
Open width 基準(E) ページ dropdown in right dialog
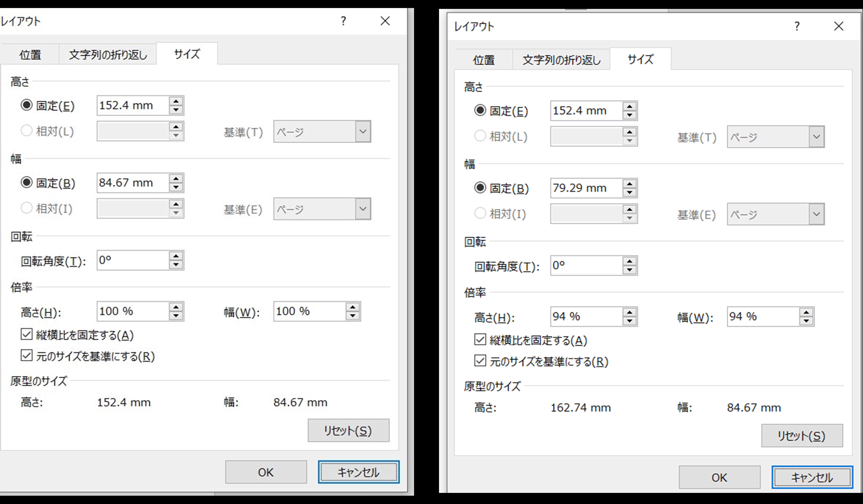[x=776, y=214]
